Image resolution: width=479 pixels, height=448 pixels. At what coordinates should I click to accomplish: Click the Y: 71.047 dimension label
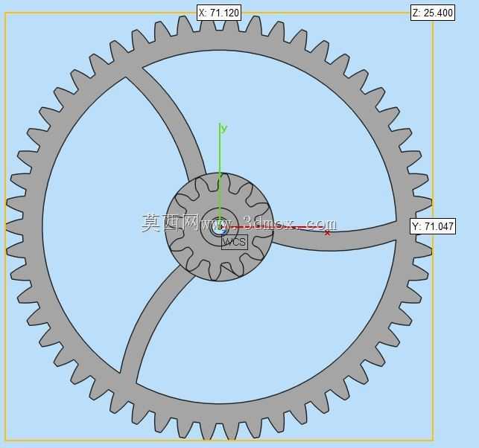click(433, 226)
